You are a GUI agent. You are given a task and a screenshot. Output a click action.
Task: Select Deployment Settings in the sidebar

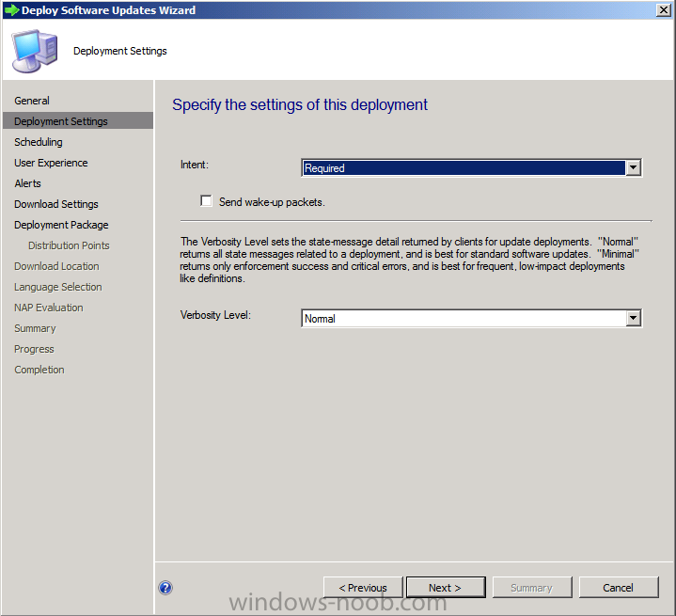(78, 120)
